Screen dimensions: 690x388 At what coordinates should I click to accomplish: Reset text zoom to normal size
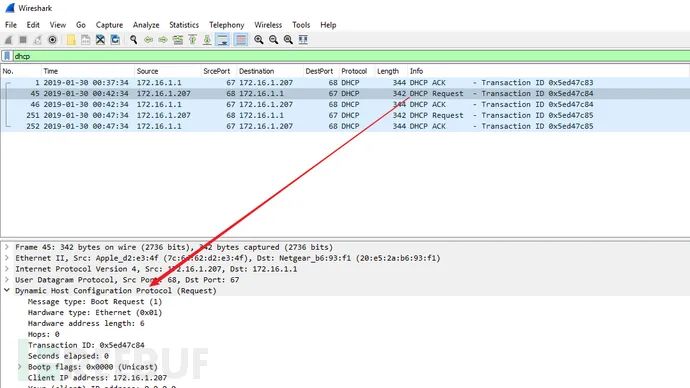tap(288, 40)
